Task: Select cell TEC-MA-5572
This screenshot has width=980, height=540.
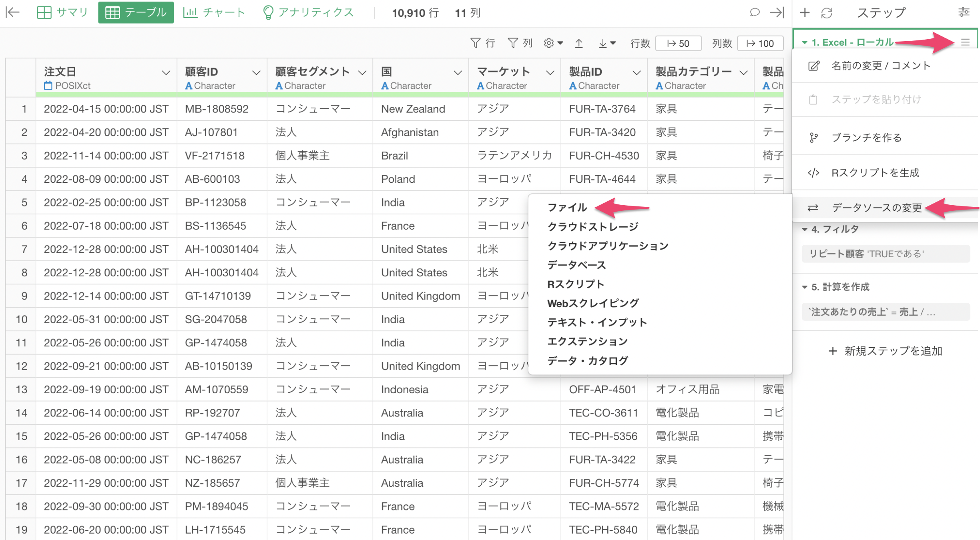Action: [x=604, y=506]
